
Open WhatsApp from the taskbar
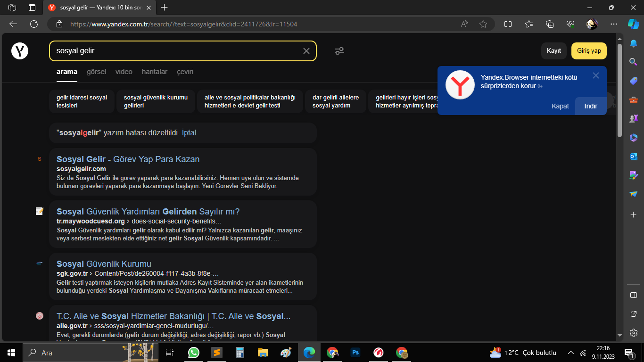tap(193, 353)
